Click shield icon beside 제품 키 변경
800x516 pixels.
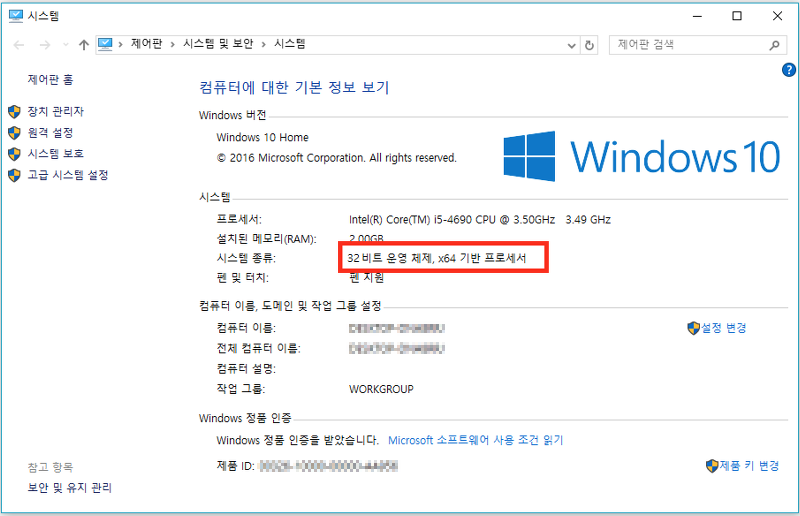(x=712, y=465)
